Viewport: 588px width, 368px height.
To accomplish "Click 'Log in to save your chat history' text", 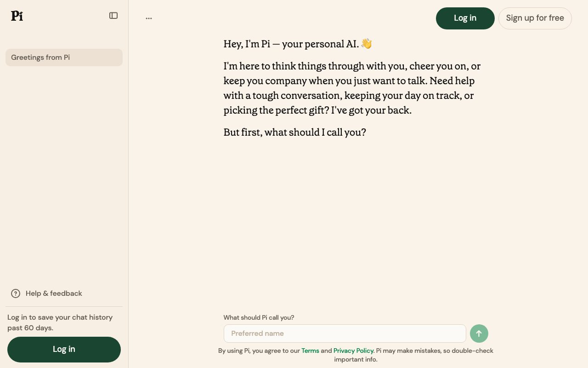I will tap(60, 322).
